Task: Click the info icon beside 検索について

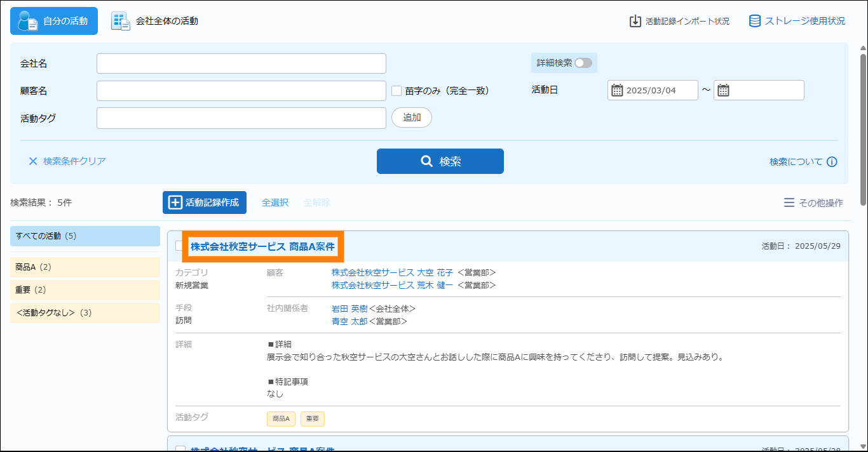Action: point(832,162)
